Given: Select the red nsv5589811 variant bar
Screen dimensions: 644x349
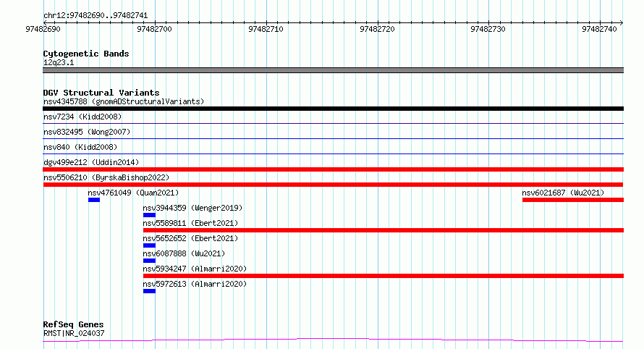Looking at the screenshot, I should (384, 230).
